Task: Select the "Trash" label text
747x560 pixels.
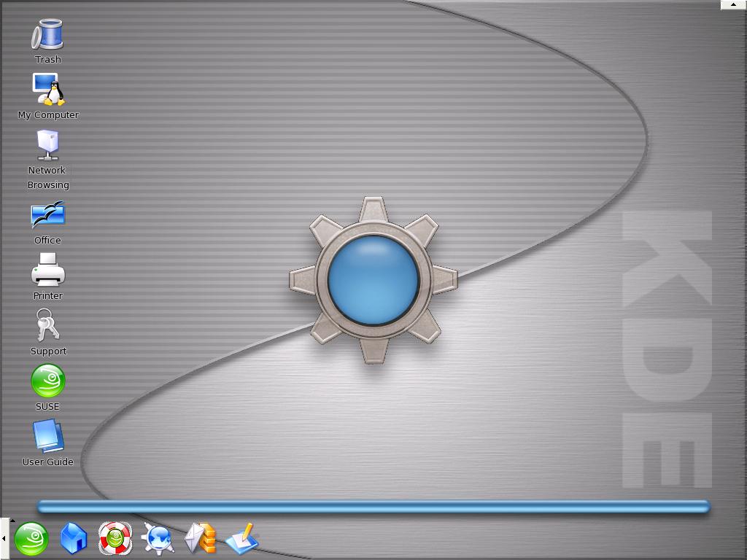Action: (47, 60)
